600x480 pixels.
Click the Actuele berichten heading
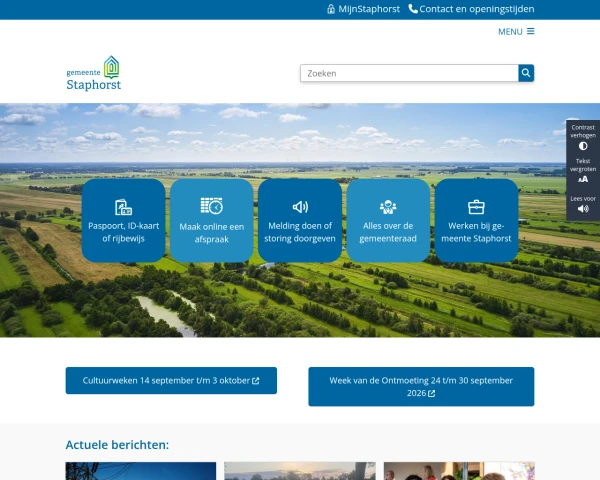click(x=117, y=445)
